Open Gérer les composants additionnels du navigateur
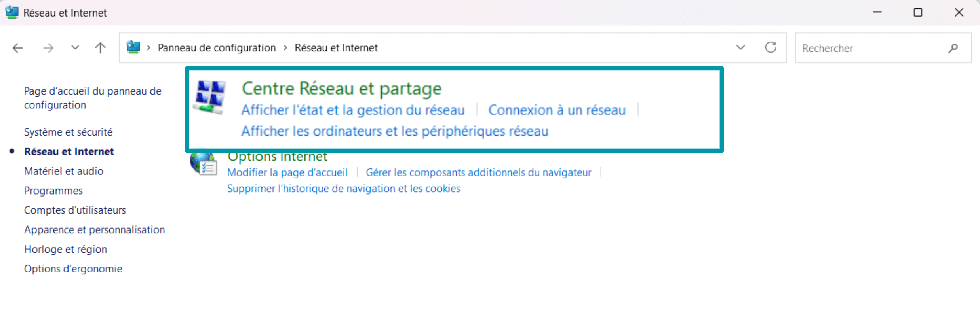 (478, 172)
